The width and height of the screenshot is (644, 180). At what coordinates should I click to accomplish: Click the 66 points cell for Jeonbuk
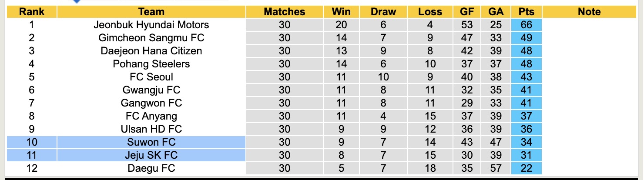[526, 25]
